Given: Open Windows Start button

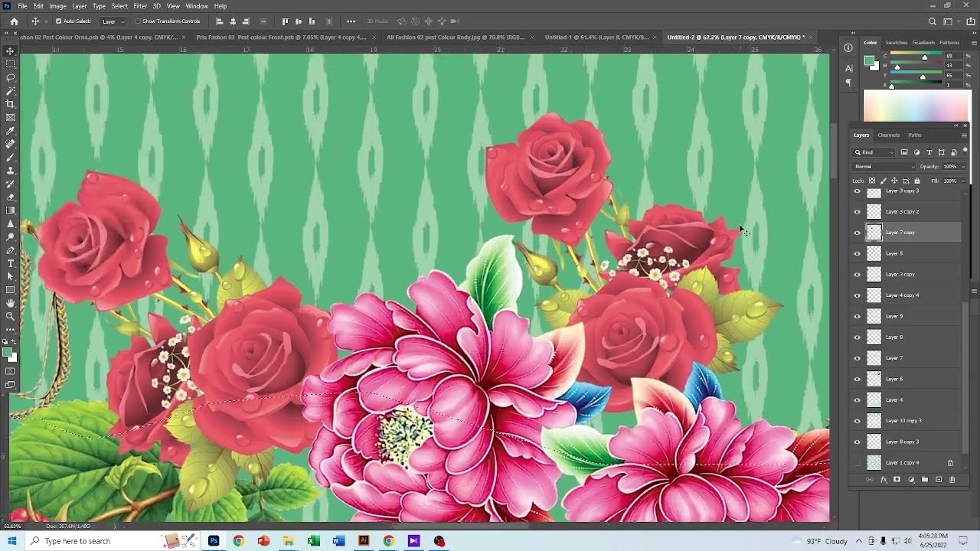Looking at the screenshot, I should click(11, 541).
